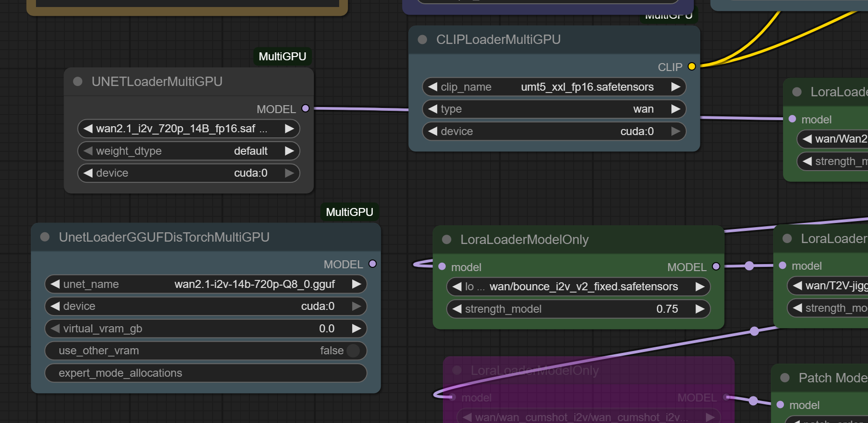
Task: Open the weight_dtype default value field
Action: (251, 151)
